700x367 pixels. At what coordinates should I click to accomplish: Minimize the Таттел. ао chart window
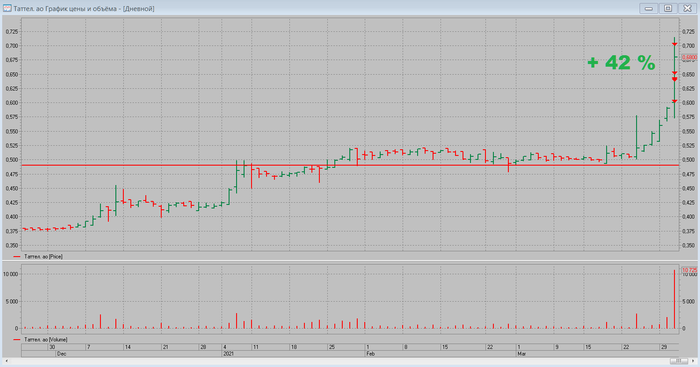pyautogui.click(x=648, y=8)
